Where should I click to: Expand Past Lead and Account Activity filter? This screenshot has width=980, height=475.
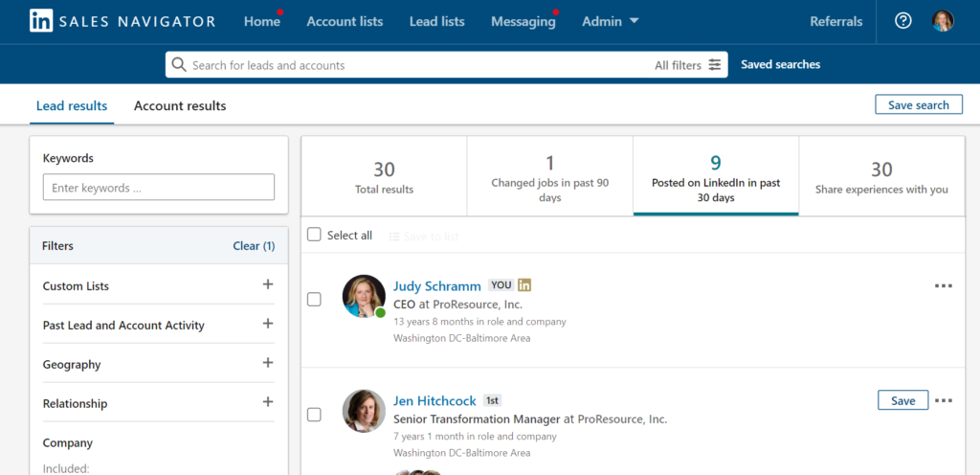click(x=268, y=324)
